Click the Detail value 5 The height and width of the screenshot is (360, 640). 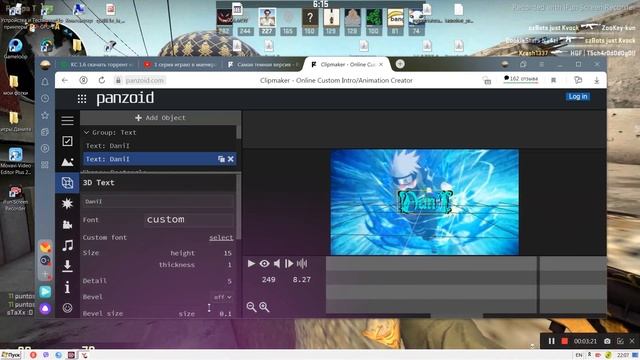[x=229, y=281]
